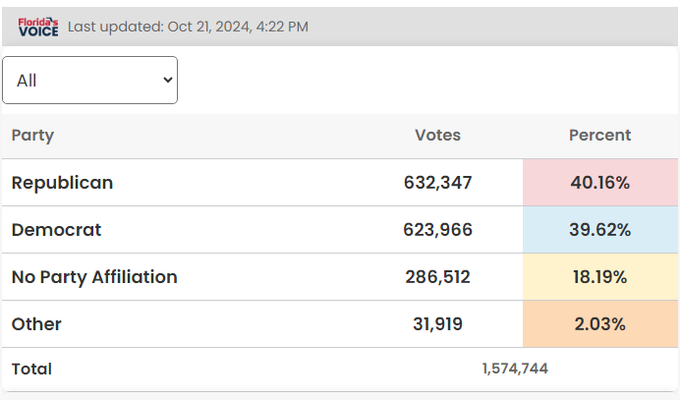Select the No Party Affiliation row
The width and height of the screenshot is (680, 400).
(94, 277)
